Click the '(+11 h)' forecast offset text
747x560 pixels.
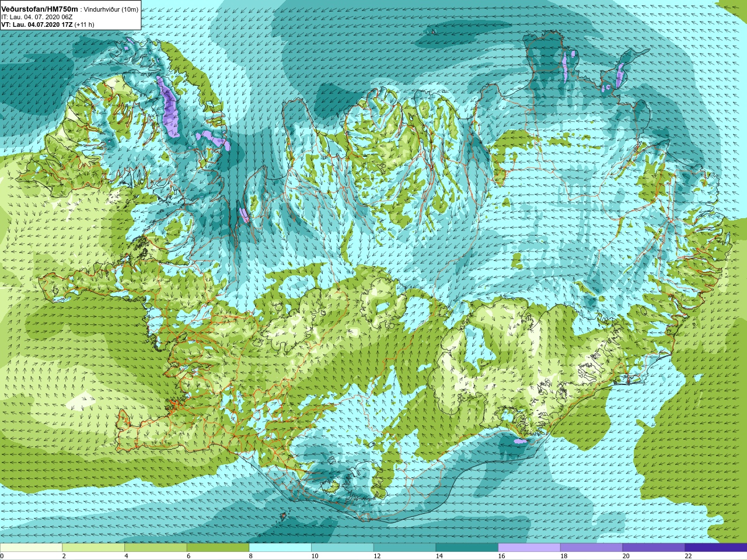(85, 24)
